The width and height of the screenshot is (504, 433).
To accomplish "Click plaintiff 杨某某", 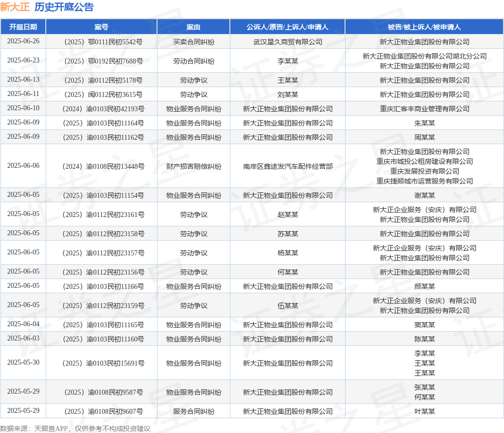I will coord(287,253).
